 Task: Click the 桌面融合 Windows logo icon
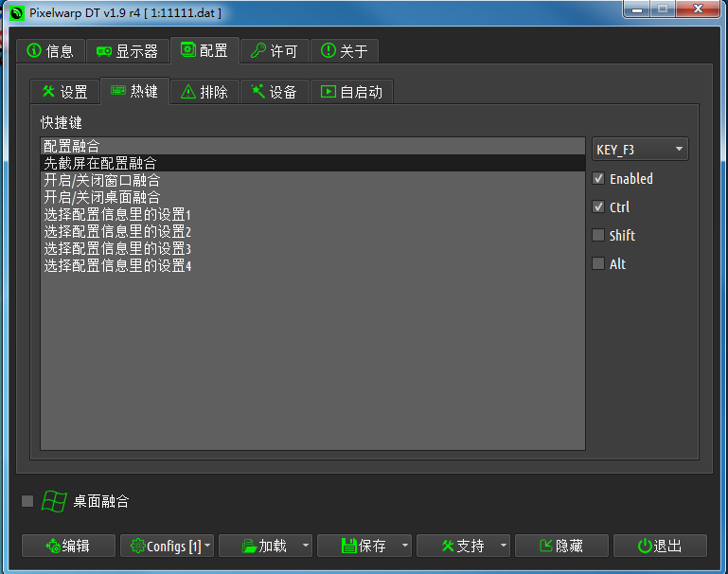pos(54,501)
